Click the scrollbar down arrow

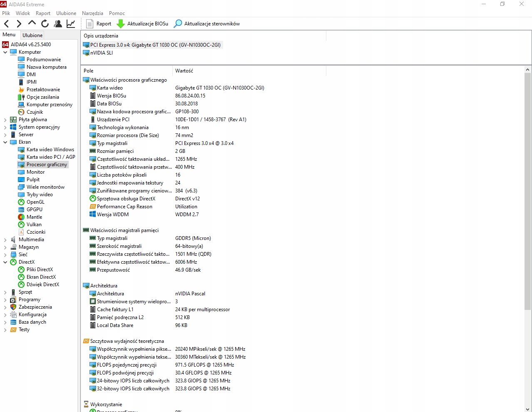527,409
